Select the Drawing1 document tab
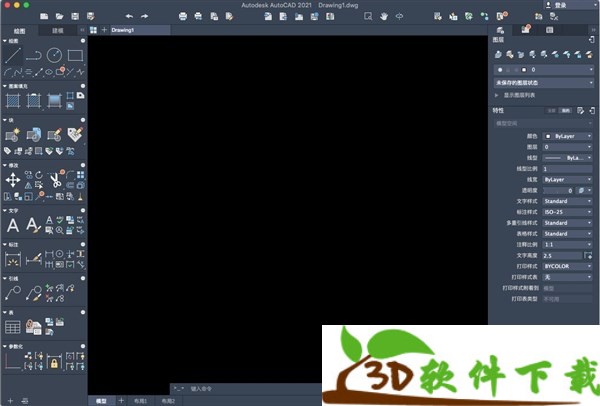 [x=140, y=30]
